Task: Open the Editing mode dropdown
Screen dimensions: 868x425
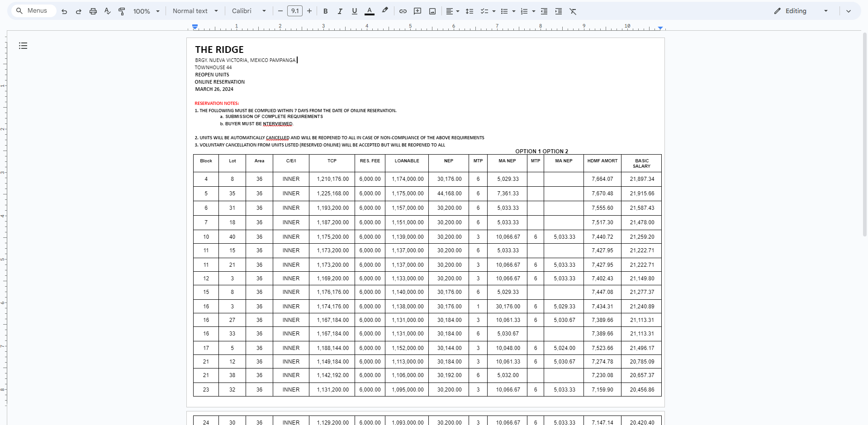Action: (801, 11)
